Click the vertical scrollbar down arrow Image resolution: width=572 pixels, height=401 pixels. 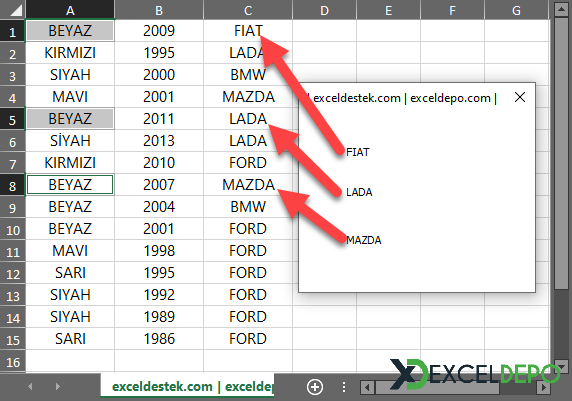[560, 366]
